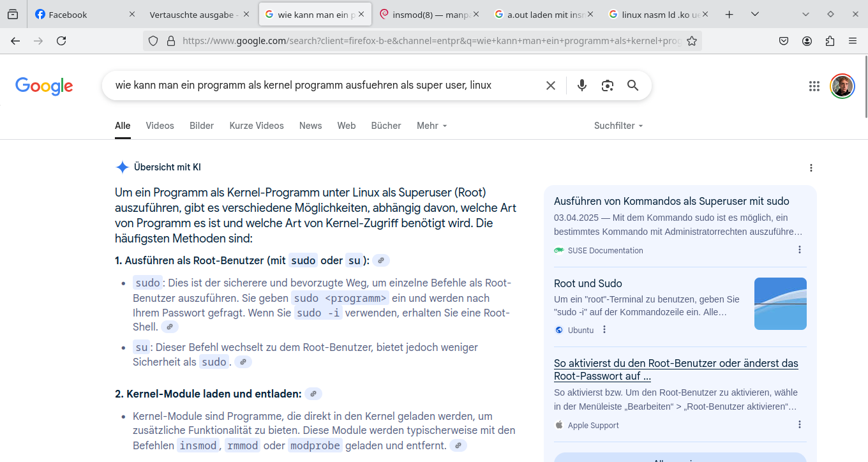Navigate back with the arrow icon
Viewport: 868px width, 462px height.
coord(15,40)
